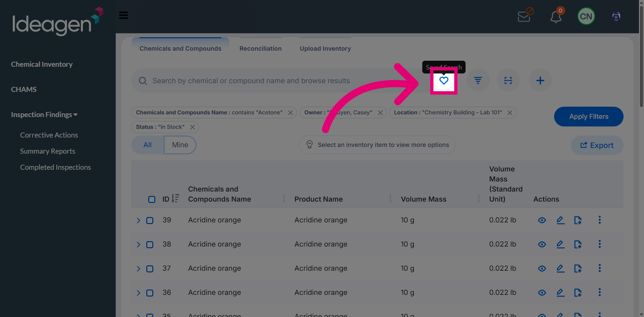Add new inventory with plus icon
The width and height of the screenshot is (644, 317).
[x=540, y=81]
